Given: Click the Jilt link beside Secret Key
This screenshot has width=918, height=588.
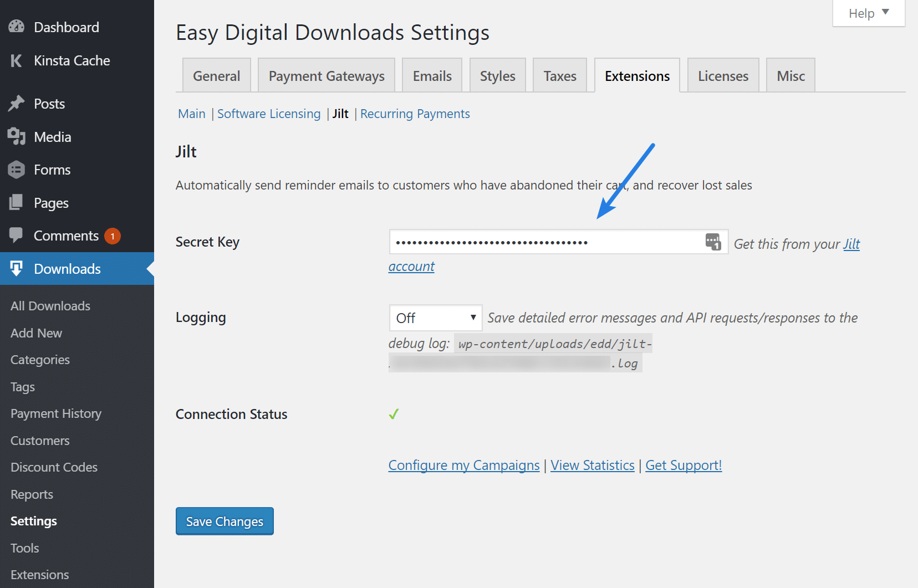Looking at the screenshot, I should click(851, 244).
